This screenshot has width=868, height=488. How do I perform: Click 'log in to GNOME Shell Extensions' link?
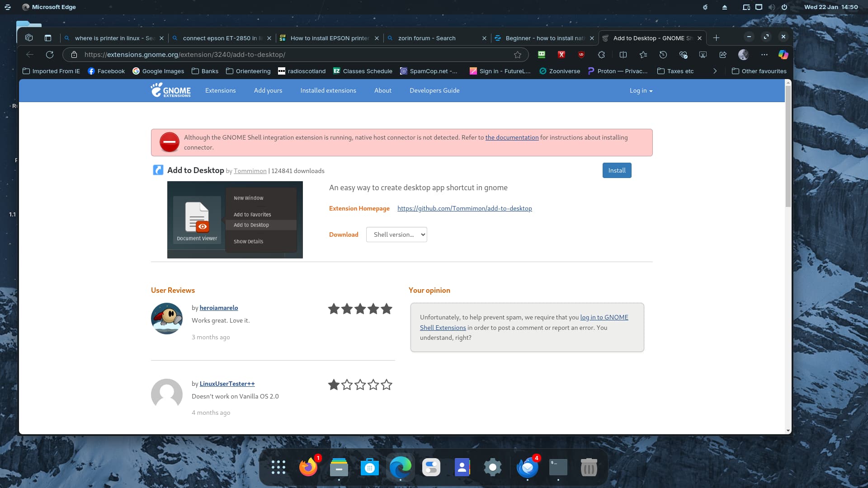point(604,317)
